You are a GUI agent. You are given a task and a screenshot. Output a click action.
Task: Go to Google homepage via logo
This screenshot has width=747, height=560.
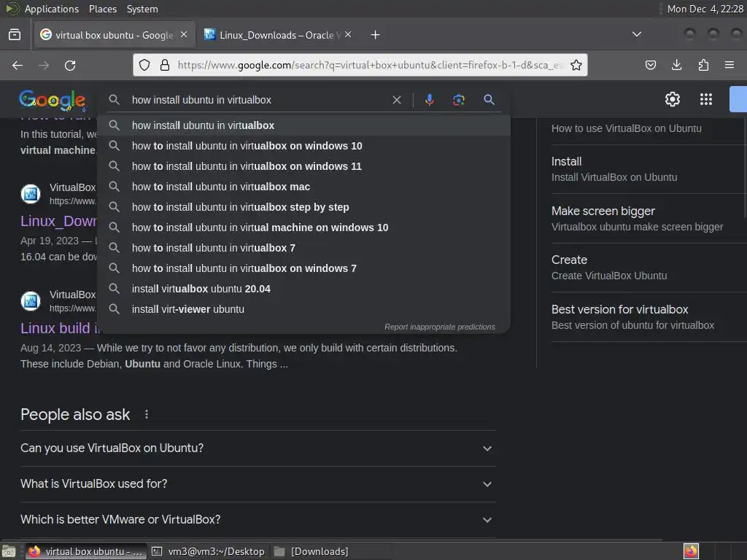pyautogui.click(x=53, y=101)
